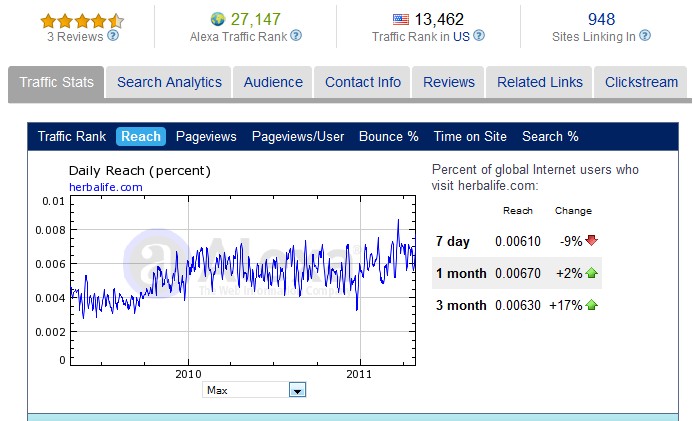Click the globe icon by 27,147
Screen dimensions: 693x421
[x=218, y=19]
